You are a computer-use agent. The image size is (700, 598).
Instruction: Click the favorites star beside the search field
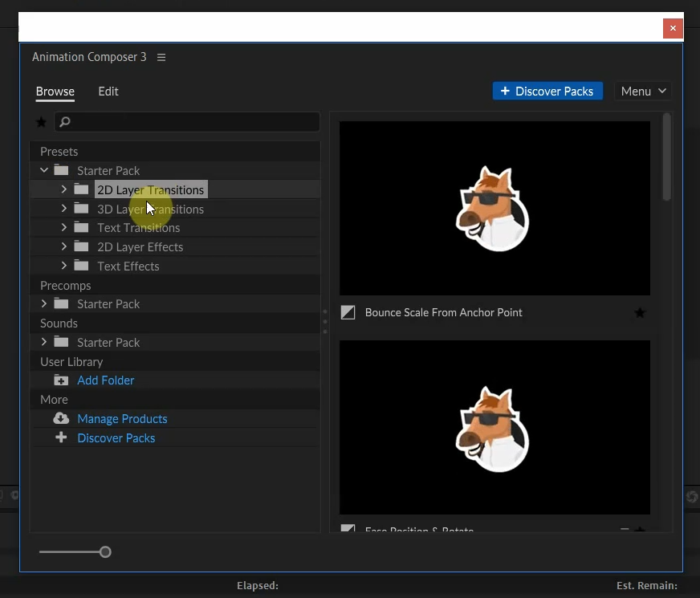41,122
